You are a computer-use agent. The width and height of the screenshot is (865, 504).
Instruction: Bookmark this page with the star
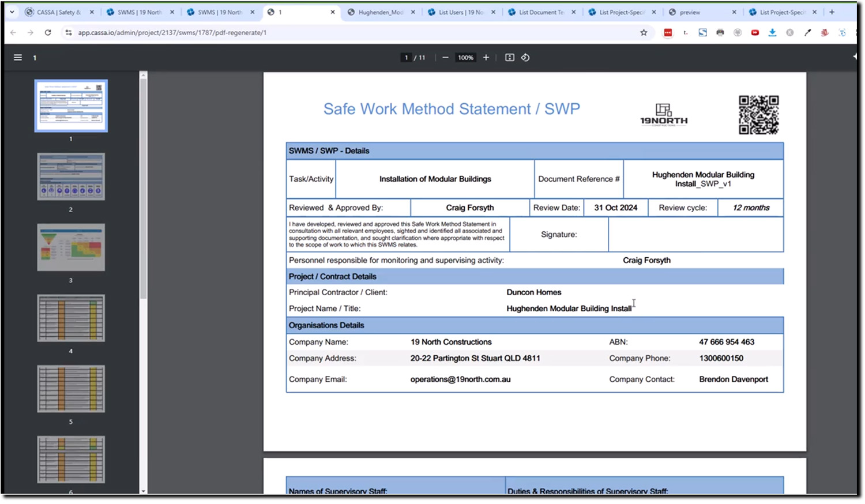pyautogui.click(x=644, y=33)
